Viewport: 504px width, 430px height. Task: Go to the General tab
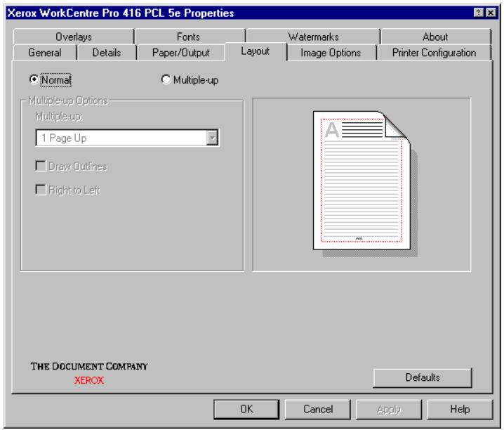[x=45, y=53]
